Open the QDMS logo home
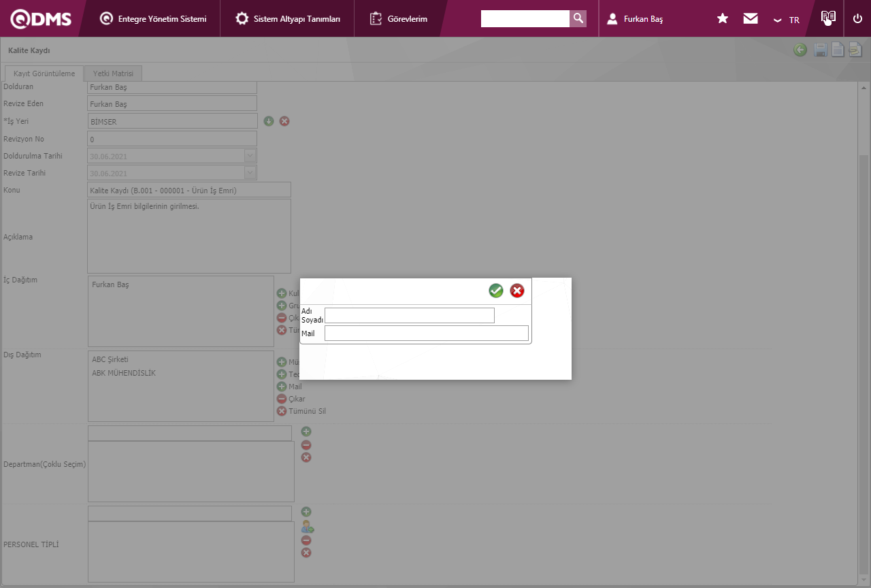The image size is (871, 588). [x=41, y=19]
